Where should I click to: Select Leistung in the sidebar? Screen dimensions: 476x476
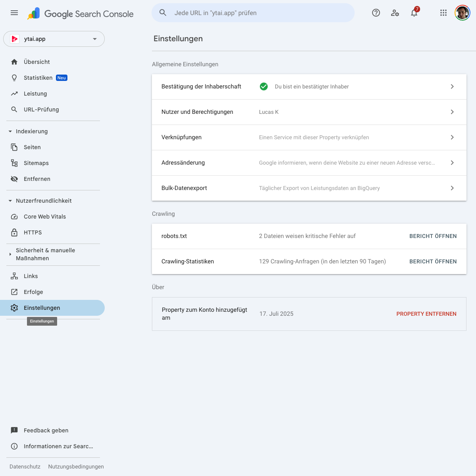click(35, 94)
